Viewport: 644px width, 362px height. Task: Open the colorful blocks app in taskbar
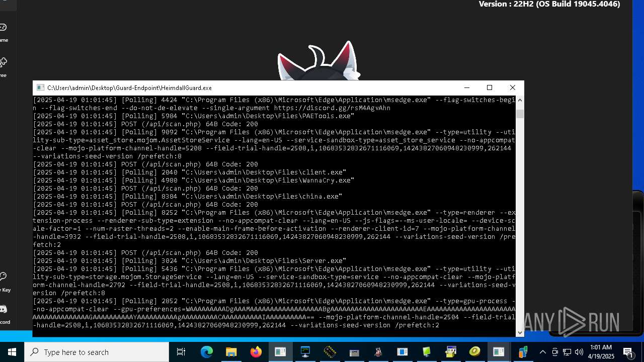coord(523,352)
